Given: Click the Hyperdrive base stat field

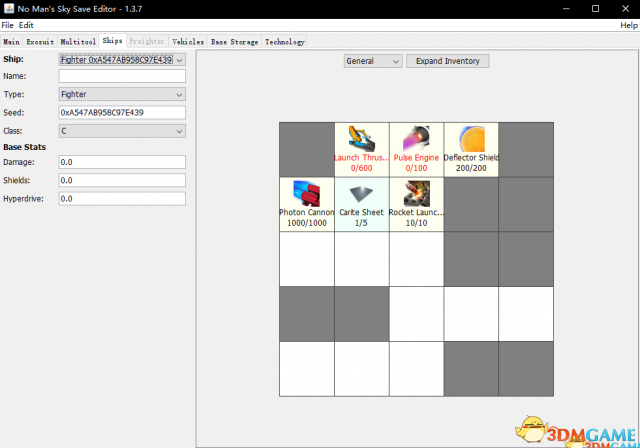Looking at the screenshot, I should 122,199.
